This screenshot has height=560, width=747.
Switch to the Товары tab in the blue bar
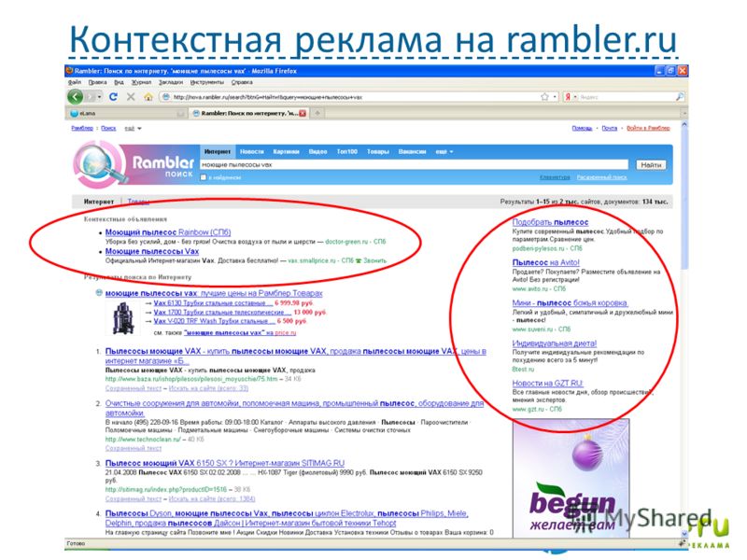pyautogui.click(x=378, y=152)
